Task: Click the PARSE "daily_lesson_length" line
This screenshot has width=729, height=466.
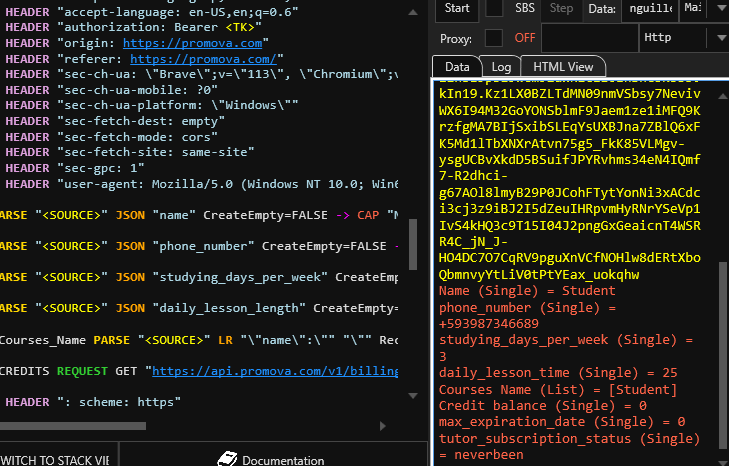Action: (x=199, y=308)
